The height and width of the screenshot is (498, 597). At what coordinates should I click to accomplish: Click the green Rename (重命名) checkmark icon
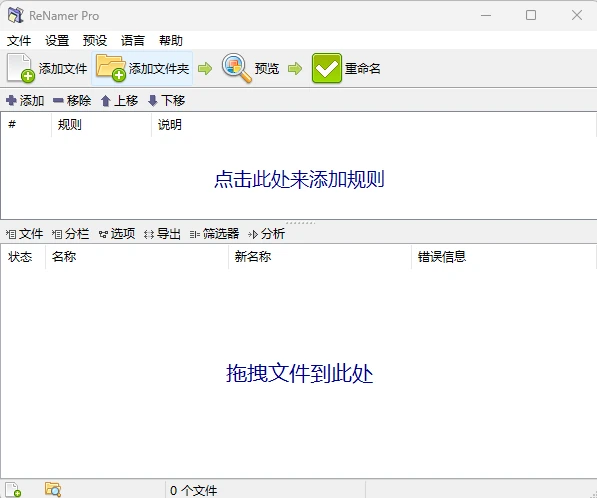tap(327, 68)
